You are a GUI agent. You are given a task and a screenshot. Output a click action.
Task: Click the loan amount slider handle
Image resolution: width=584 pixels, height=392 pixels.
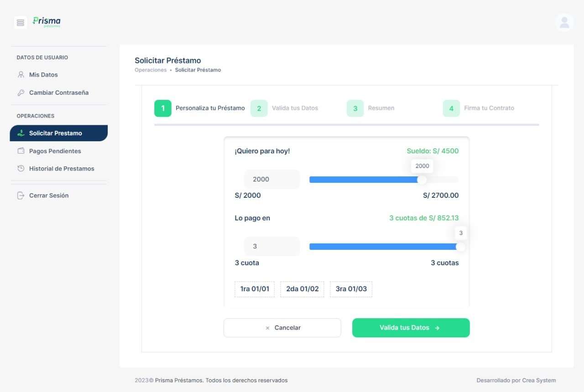[422, 180]
